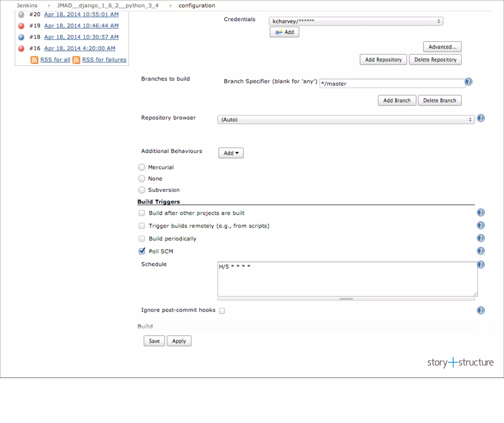Screen dimensions: 504x423
Task: Check Ignore post-commit hooks
Action: point(222,311)
